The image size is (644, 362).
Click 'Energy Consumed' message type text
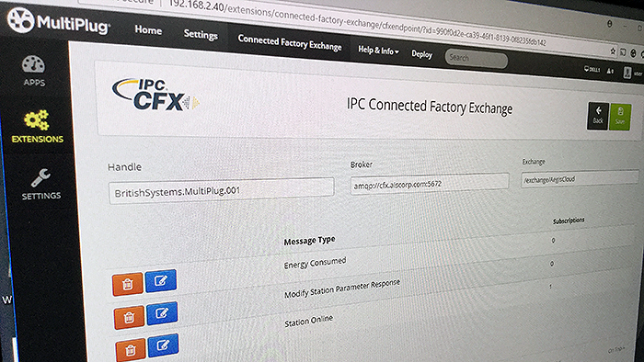[x=315, y=263]
